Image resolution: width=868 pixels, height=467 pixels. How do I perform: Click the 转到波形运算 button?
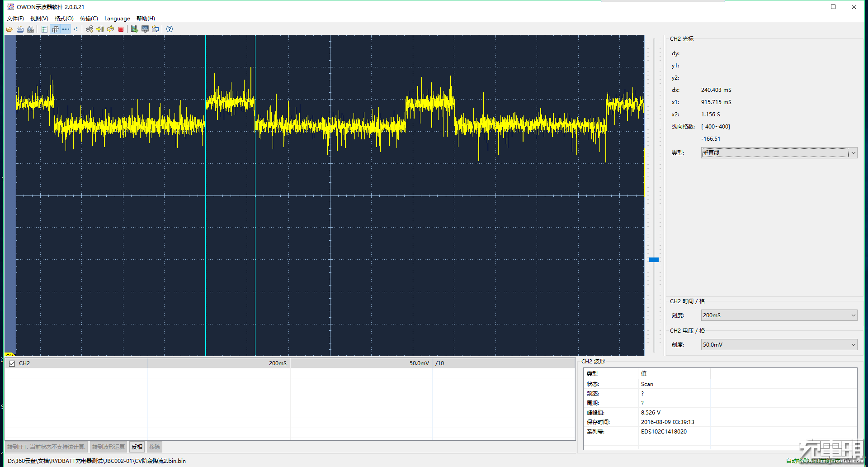click(x=108, y=447)
